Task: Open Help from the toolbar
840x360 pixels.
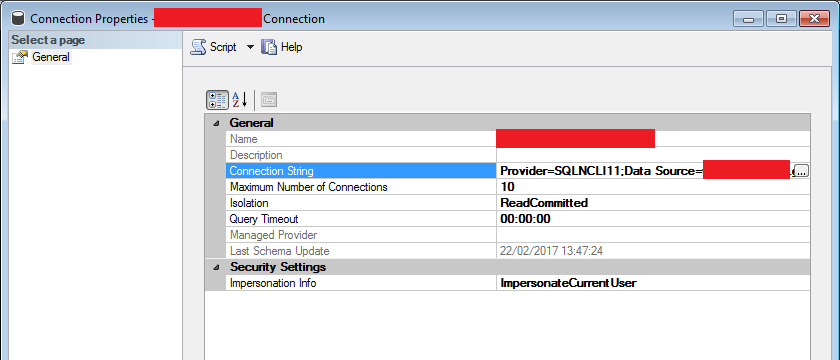Action: click(282, 47)
